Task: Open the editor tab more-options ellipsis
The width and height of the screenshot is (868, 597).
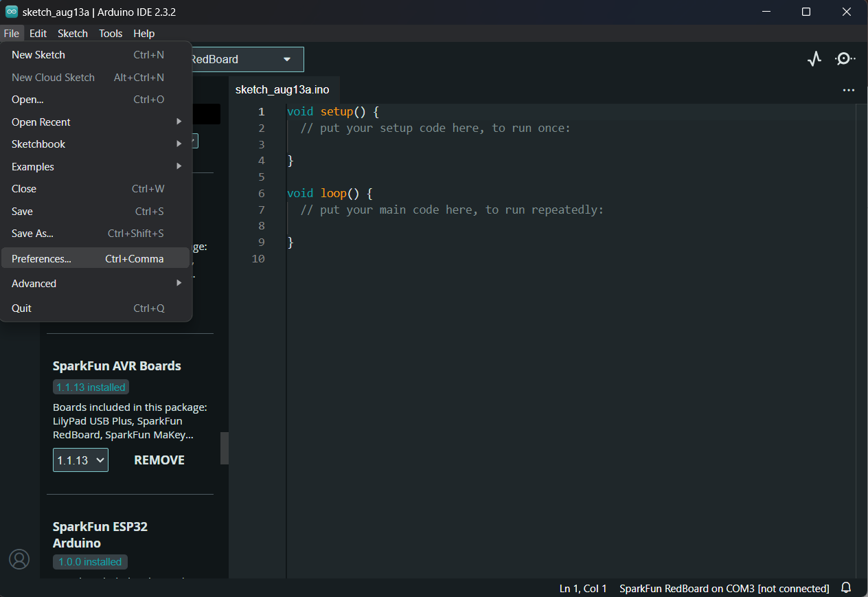Action: pos(848,90)
